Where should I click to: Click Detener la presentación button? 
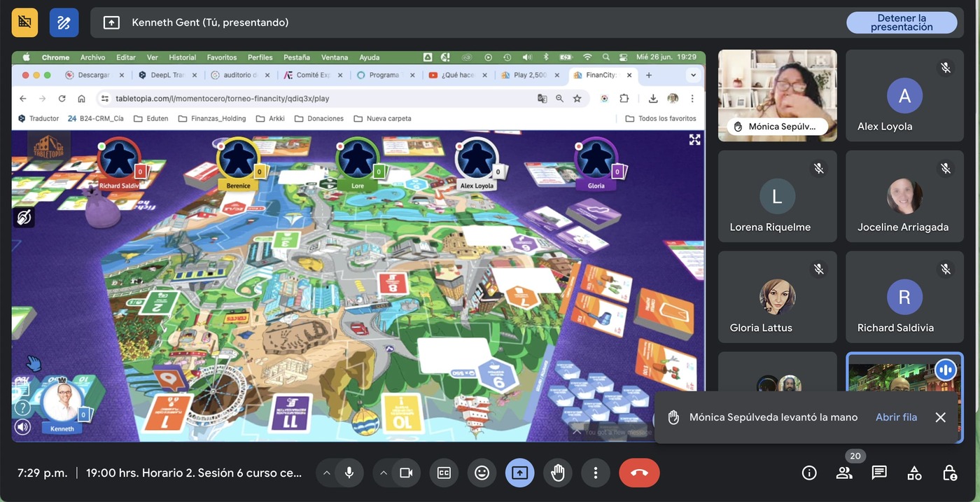[x=902, y=22]
